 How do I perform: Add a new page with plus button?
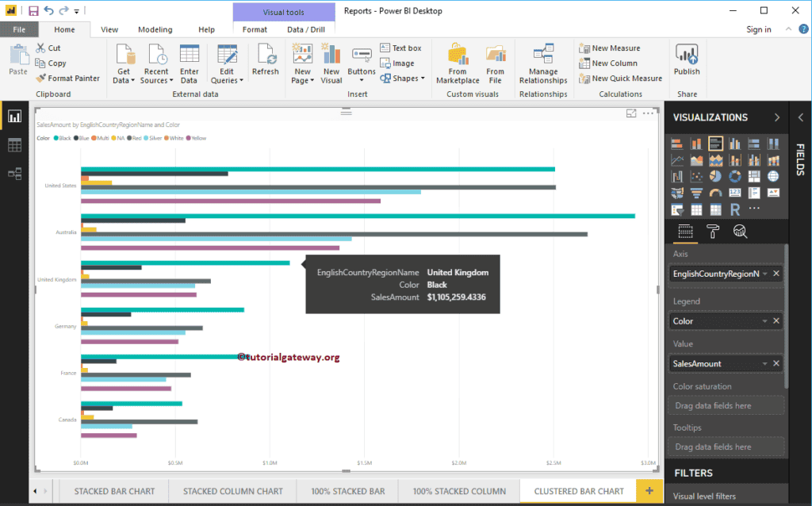click(649, 490)
